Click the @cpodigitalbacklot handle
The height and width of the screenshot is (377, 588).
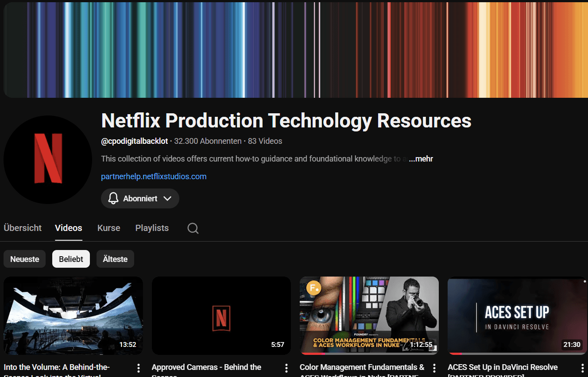[135, 141]
